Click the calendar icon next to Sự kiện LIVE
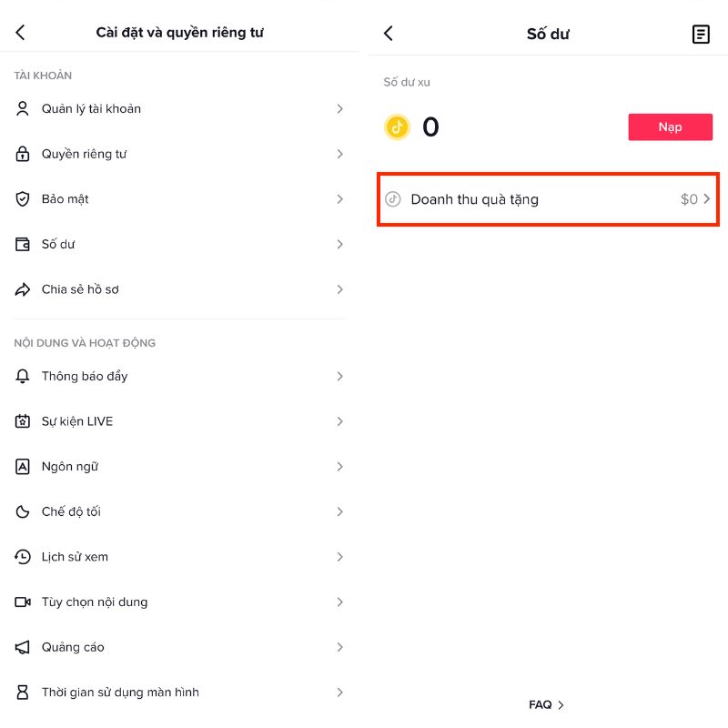 pyautogui.click(x=22, y=421)
